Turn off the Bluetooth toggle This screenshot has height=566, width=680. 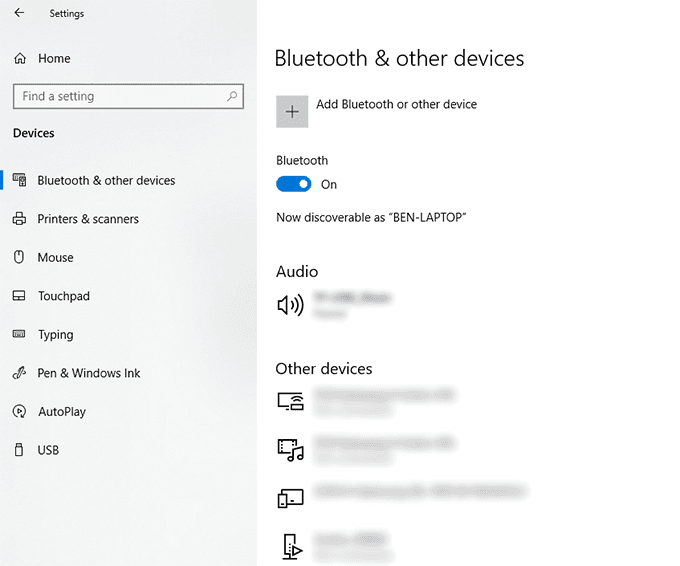[294, 184]
